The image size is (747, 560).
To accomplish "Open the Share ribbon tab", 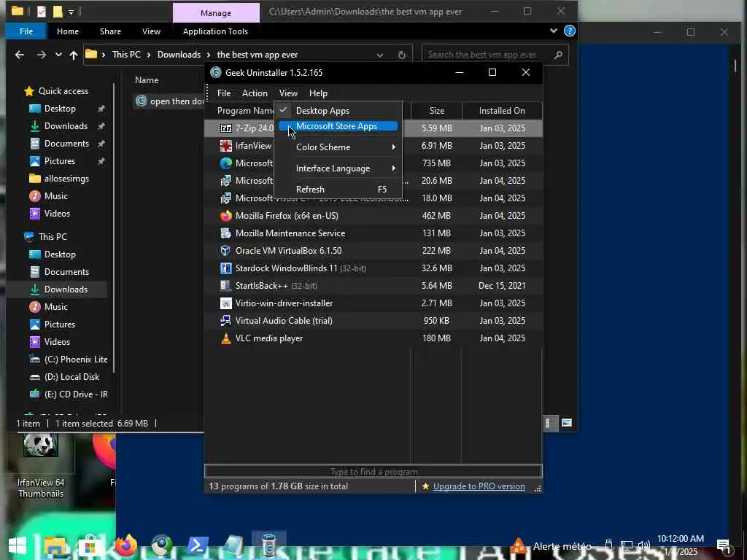I will (x=110, y=31).
